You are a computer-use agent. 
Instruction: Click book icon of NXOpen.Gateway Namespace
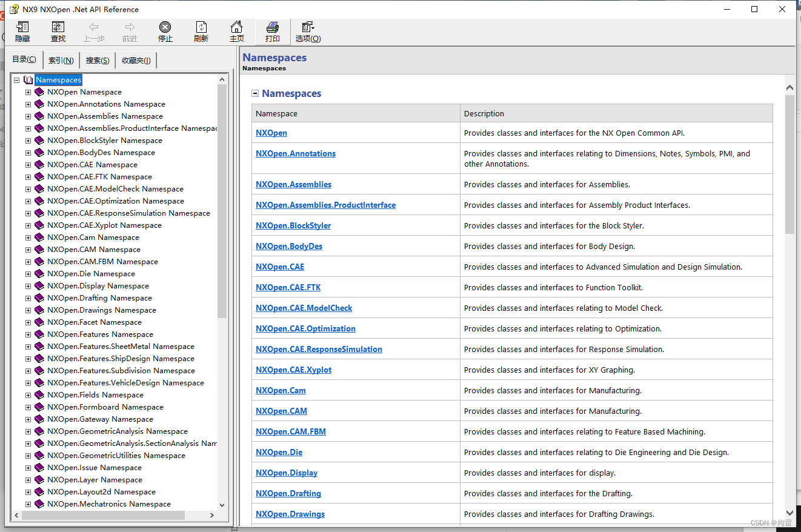click(39, 419)
